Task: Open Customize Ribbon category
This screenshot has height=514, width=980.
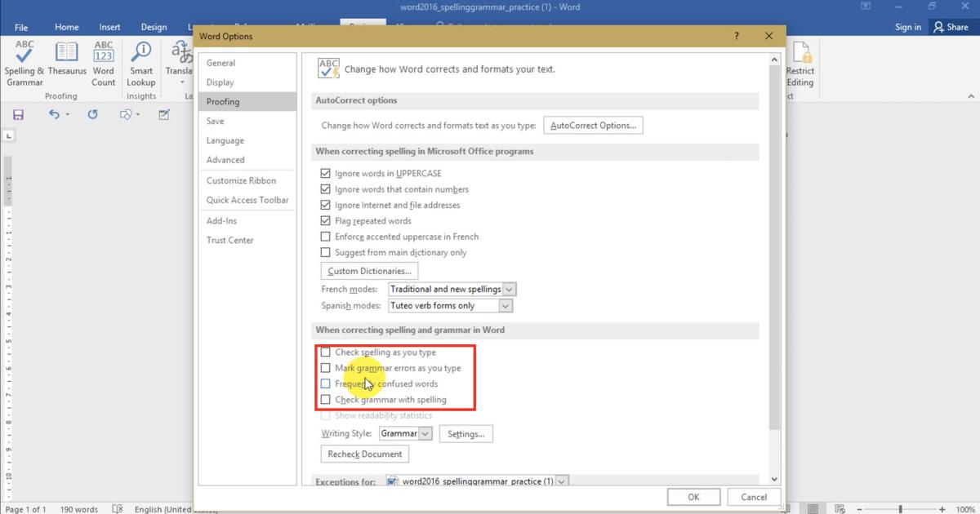Action: tap(247, 180)
